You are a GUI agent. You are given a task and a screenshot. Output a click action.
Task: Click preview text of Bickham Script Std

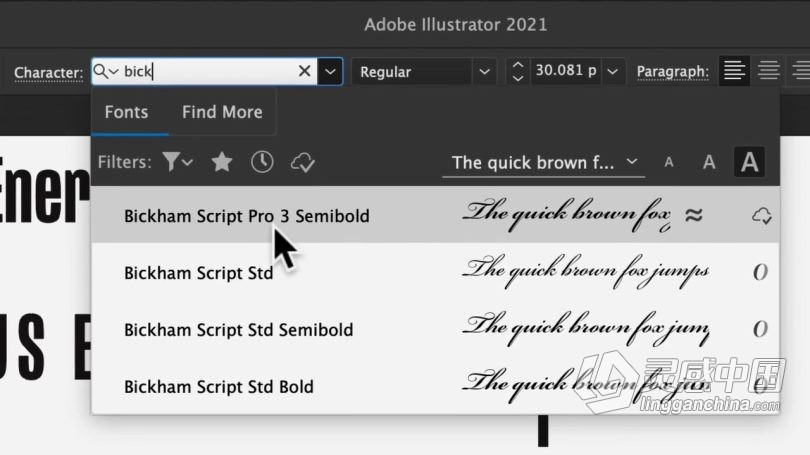(x=585, y=271)
